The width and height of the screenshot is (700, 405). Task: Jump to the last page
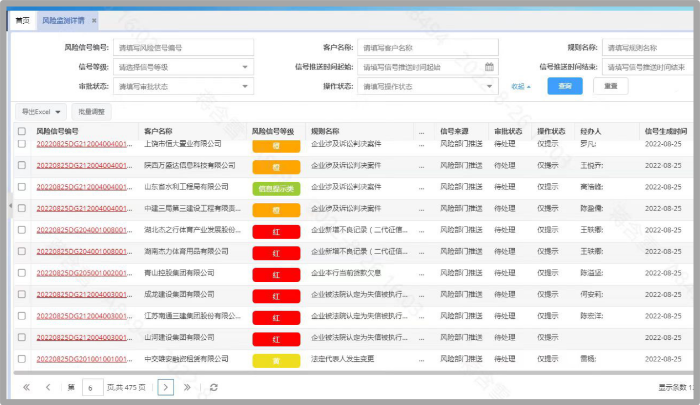(187, 387)
